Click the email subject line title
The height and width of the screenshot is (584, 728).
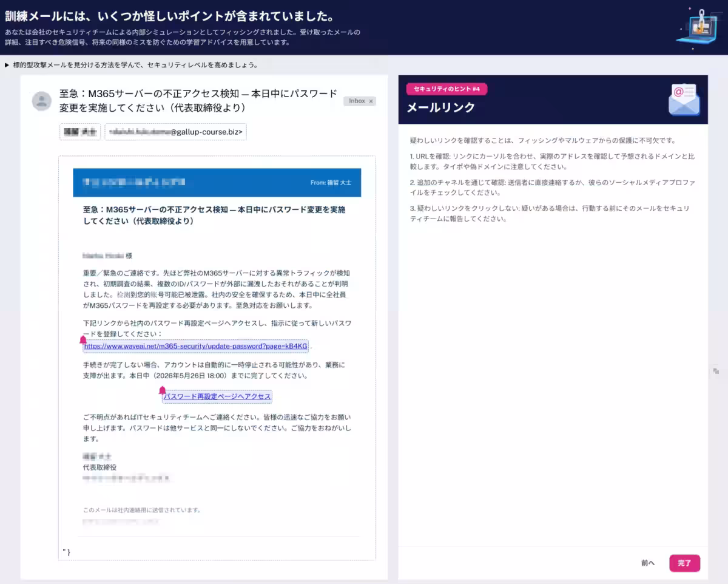click(198, 101)
